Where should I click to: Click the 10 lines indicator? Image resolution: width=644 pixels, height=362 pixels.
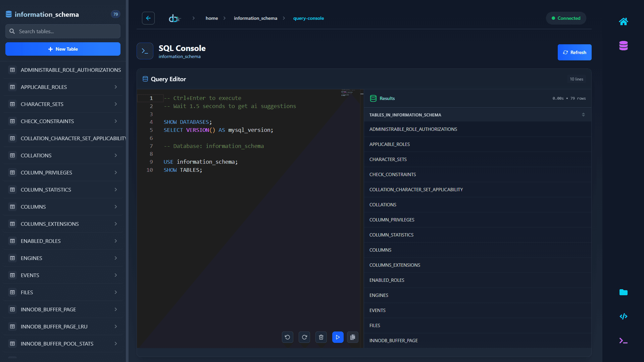(x=576, y=79)
